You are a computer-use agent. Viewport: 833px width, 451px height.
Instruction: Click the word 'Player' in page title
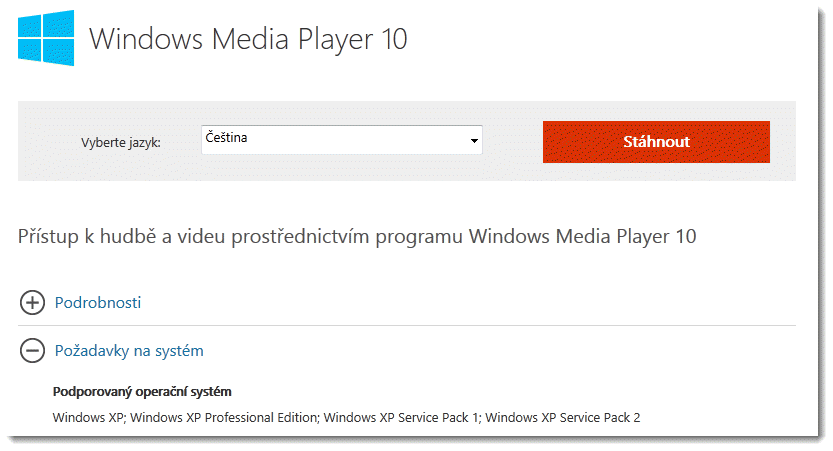click(x=325, y=39)
